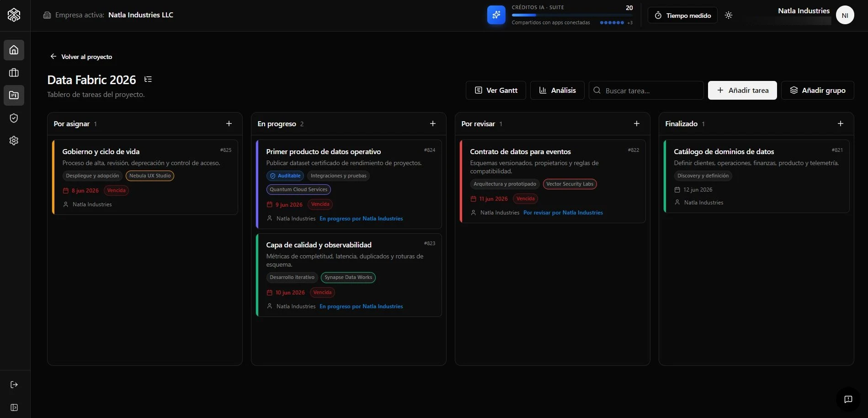Click the 12 jun 2026 date
Viewport: 868px width, 418px height.
(x=693, y=190)
